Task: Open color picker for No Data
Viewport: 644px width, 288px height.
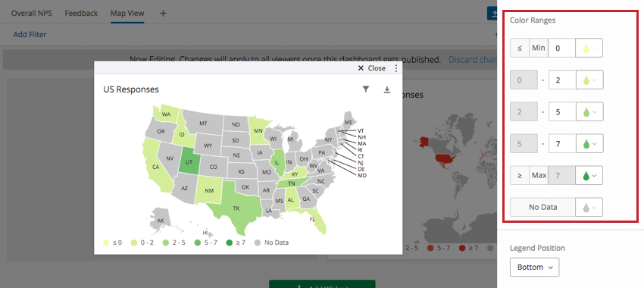Action: (589, 207)
